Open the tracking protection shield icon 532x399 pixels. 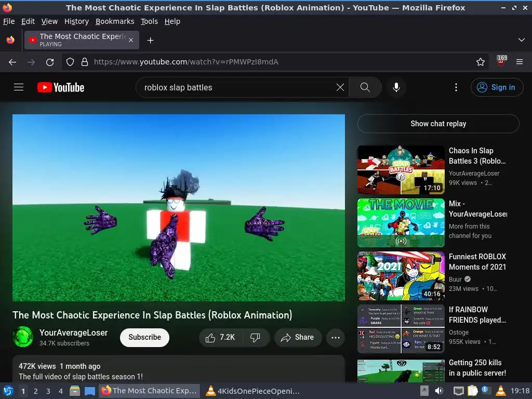[70, 62]
